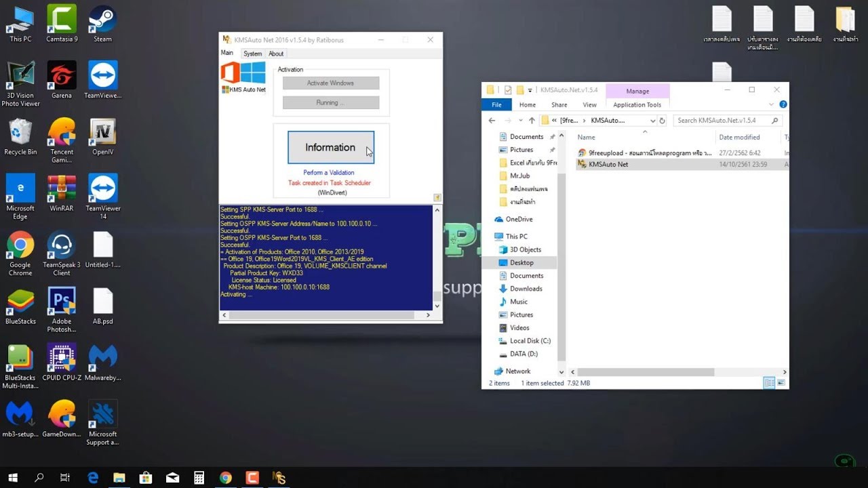
Task: Select the Steam desktop shortcut
Action: point(103,24)
